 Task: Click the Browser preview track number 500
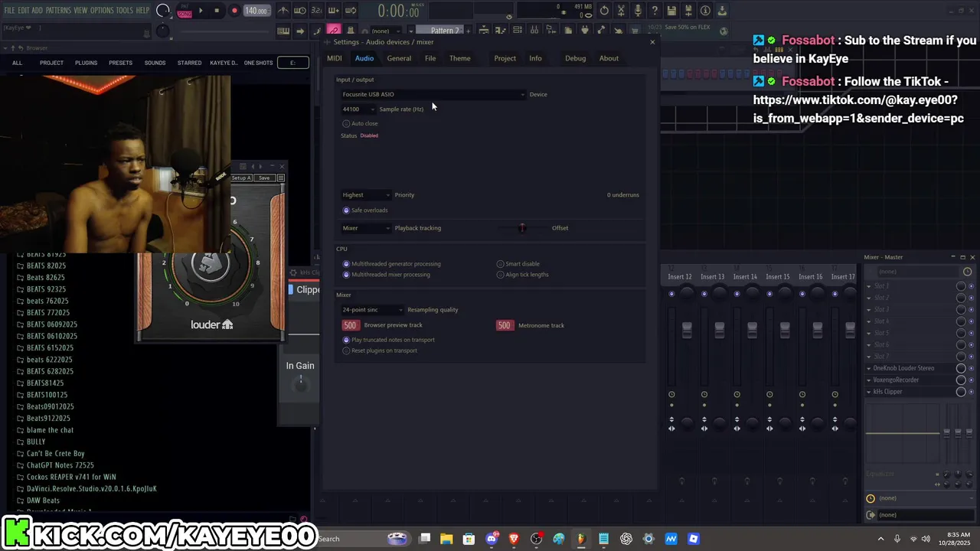pyautogui.click(x=350, y=325)
